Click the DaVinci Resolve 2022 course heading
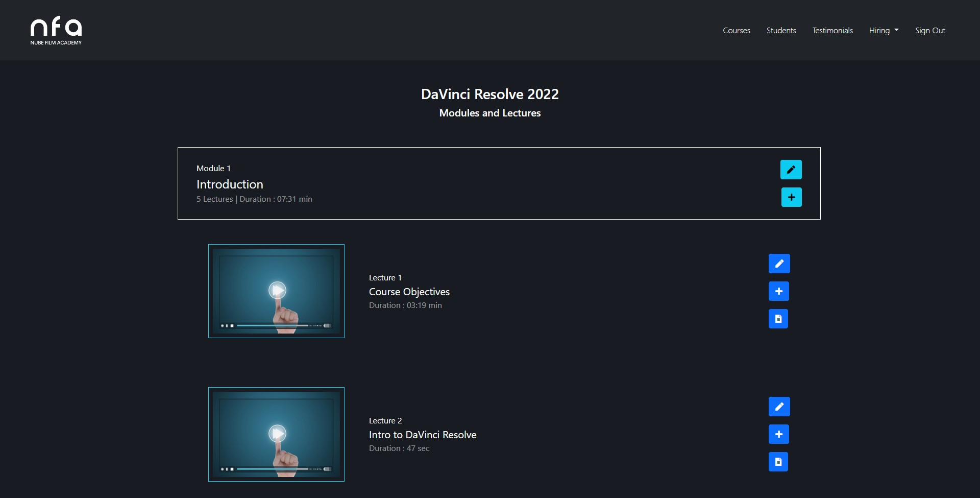Image resolution: width=980 pixels, height=498 pixels. (489, 94)
